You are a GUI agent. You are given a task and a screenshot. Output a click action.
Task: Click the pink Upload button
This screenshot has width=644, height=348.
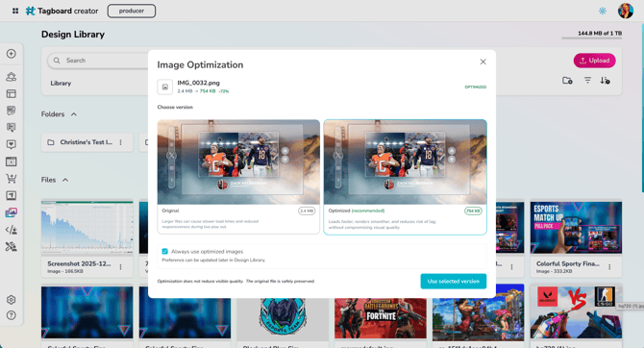[594, 61]
